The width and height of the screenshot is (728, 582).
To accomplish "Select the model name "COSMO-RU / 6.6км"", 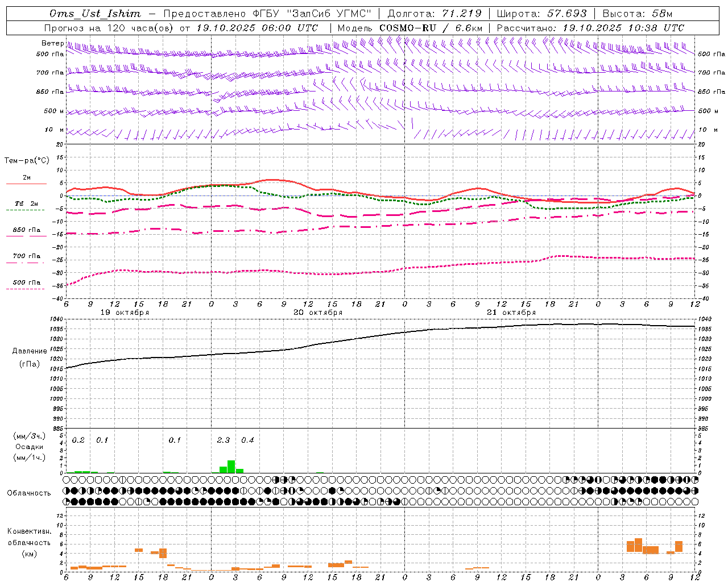I will click(431, 28).
